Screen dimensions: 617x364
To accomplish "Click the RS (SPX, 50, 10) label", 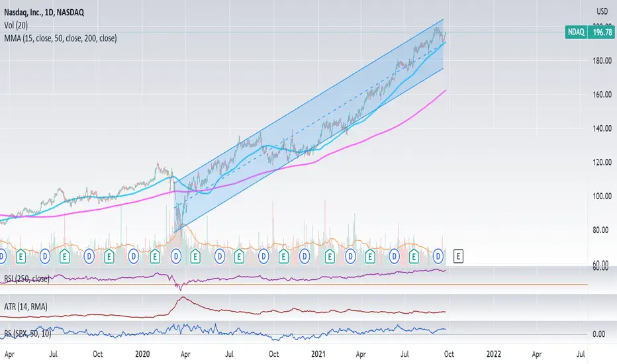I will (x=28, y=334).
